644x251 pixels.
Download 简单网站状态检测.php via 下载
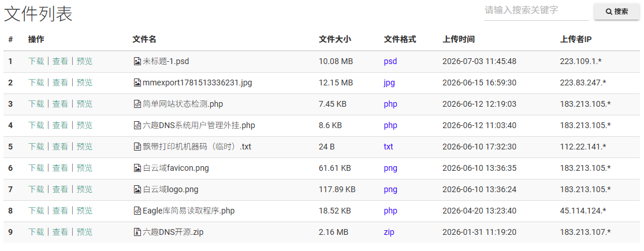click(36, 104)
